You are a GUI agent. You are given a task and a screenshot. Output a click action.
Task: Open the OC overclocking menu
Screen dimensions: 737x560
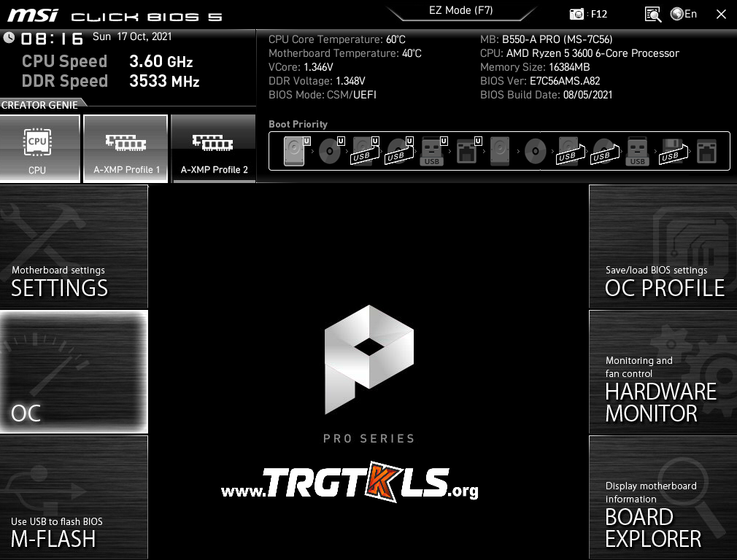tap(74, 372)
